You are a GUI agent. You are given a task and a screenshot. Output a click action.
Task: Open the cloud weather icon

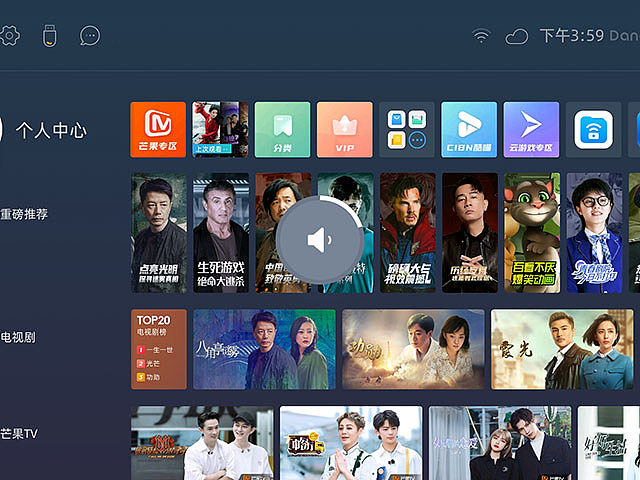point(517,36)
